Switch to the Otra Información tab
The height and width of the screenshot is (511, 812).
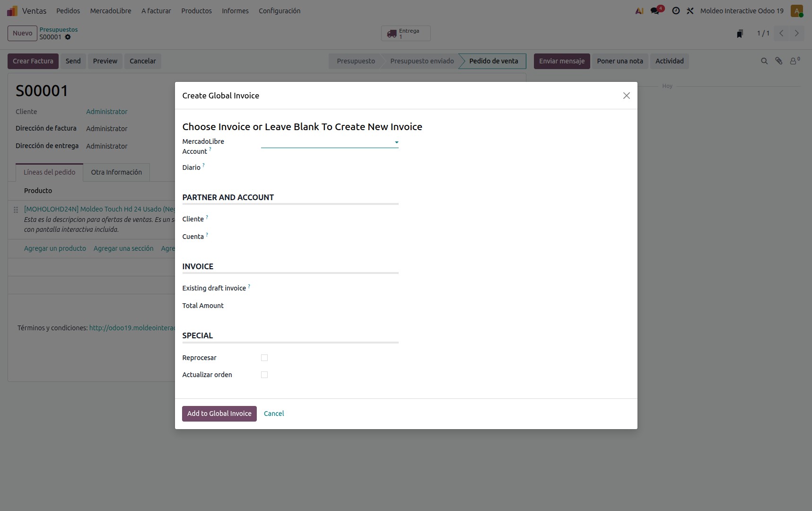116,172
